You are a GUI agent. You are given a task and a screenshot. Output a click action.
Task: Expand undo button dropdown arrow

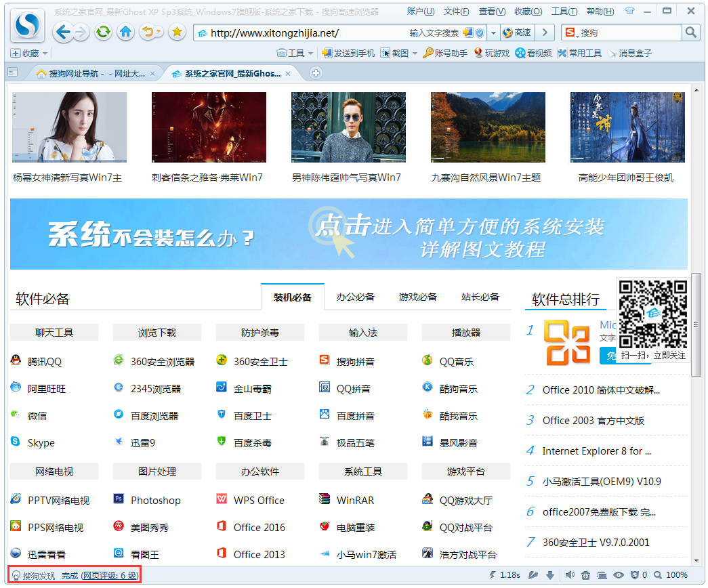159,32
